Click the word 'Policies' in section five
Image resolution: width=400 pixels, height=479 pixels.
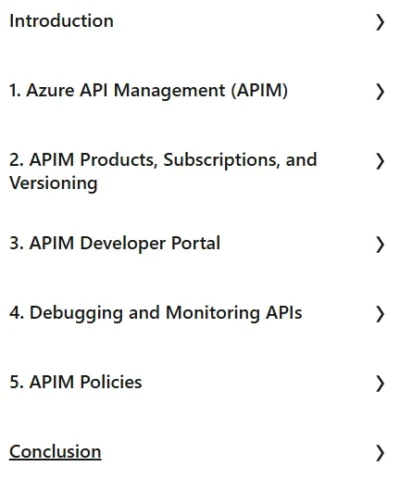click(x=111, y=382)
